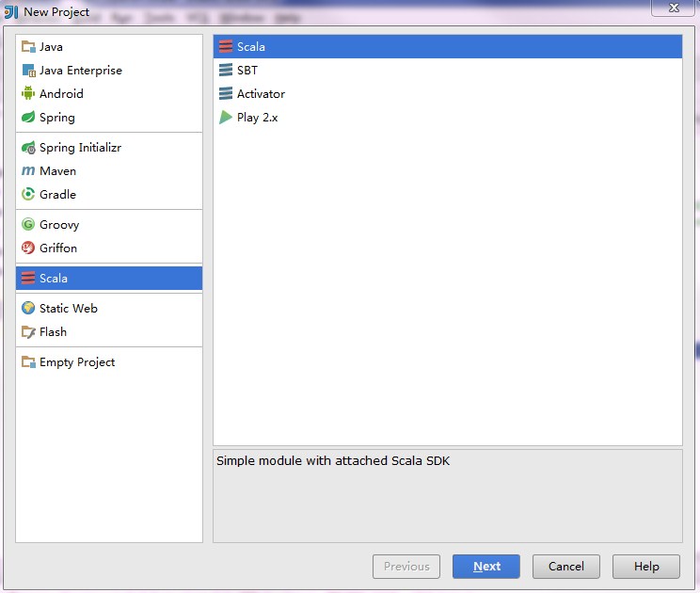Choose Spring project category
The height and width of the screenshot is (593, 700).
click(109, 117)
